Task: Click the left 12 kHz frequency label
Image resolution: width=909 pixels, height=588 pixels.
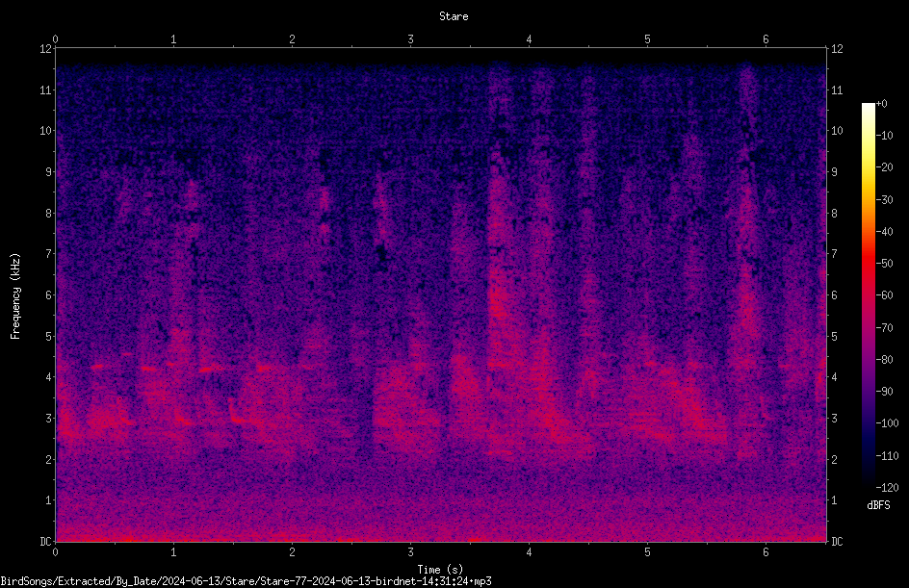Action: (x=46, y=49)
